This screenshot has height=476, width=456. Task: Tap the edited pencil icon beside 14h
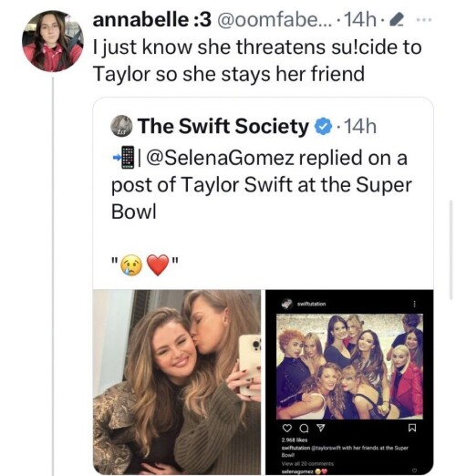(x=397, y=20)
